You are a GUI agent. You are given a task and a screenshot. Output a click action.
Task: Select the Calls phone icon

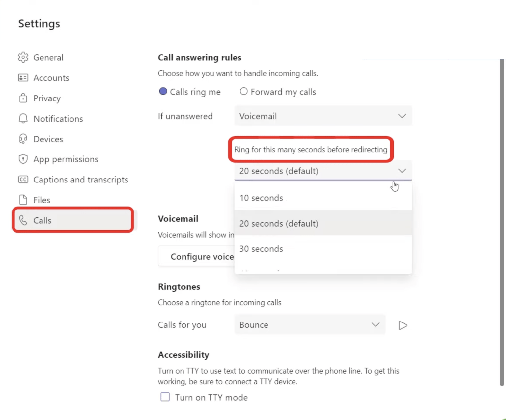pyautogui.click(x=23, y=220)
